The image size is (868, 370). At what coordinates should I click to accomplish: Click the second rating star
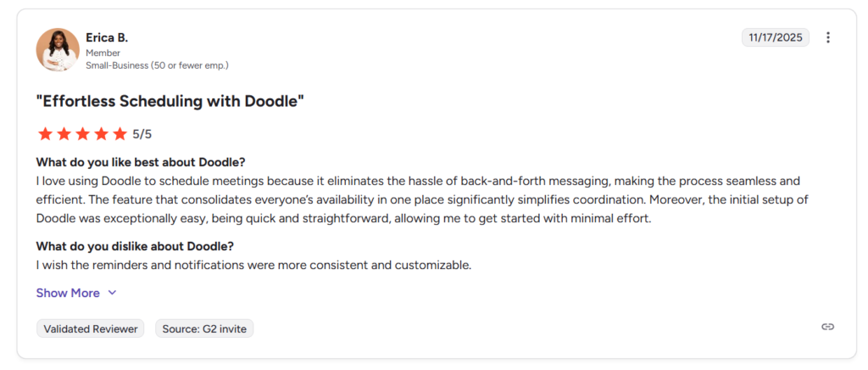coord(64,134)
